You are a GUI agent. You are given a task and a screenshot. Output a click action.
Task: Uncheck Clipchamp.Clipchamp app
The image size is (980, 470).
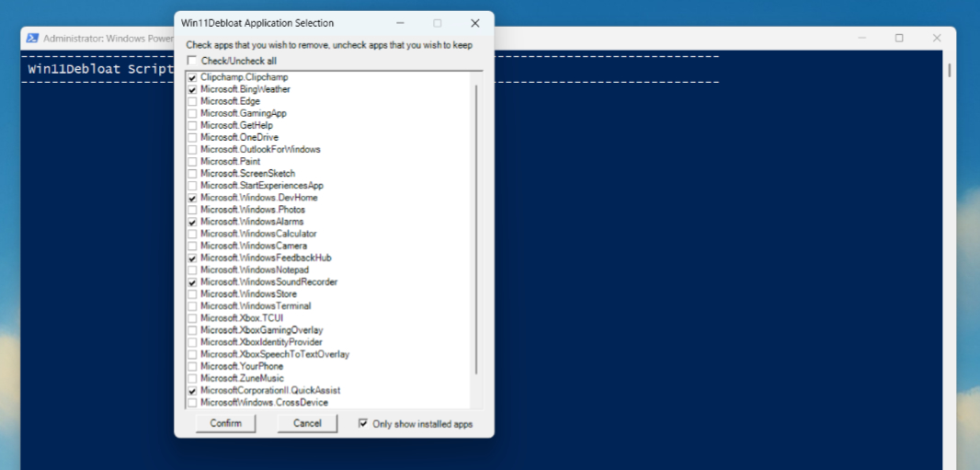coord(192,78)
